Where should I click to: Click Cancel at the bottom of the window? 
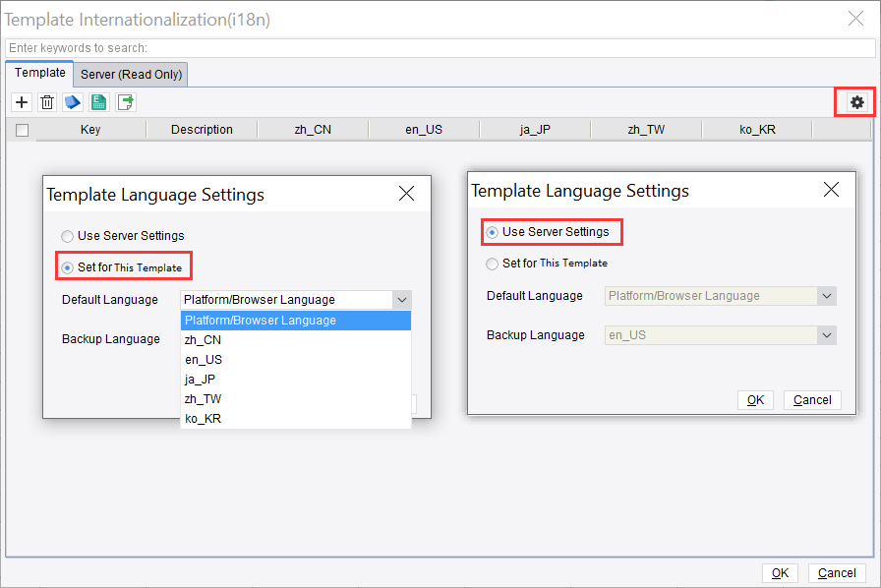click(837, 572)
